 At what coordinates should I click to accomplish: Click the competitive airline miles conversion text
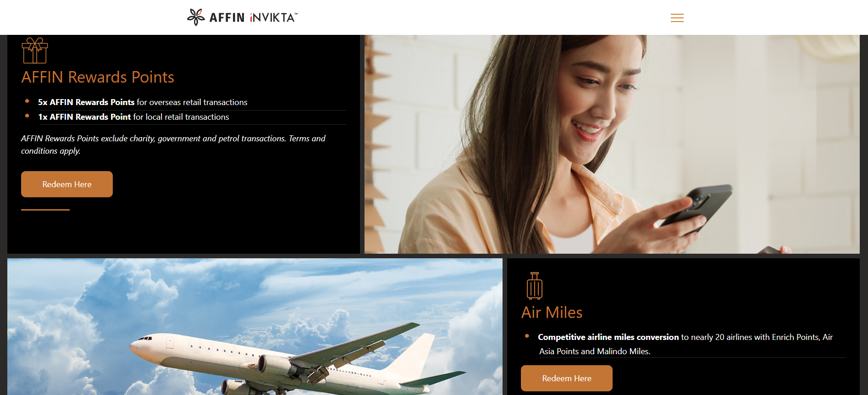click(685, 344)
